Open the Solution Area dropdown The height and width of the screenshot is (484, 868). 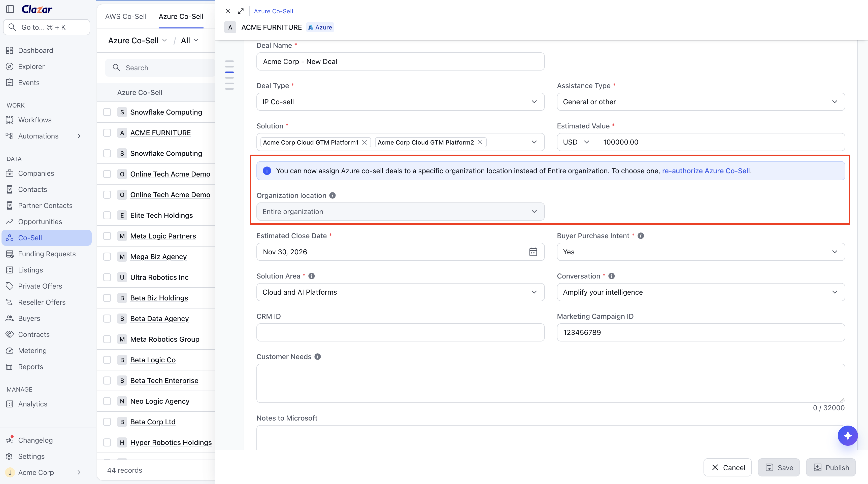tap(400, 292)
